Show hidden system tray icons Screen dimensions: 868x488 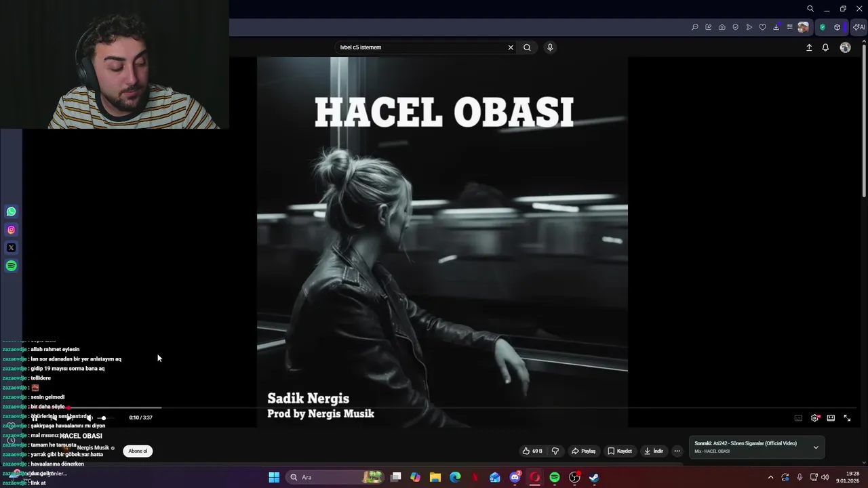pyautogui.click(x=770, y=477)
